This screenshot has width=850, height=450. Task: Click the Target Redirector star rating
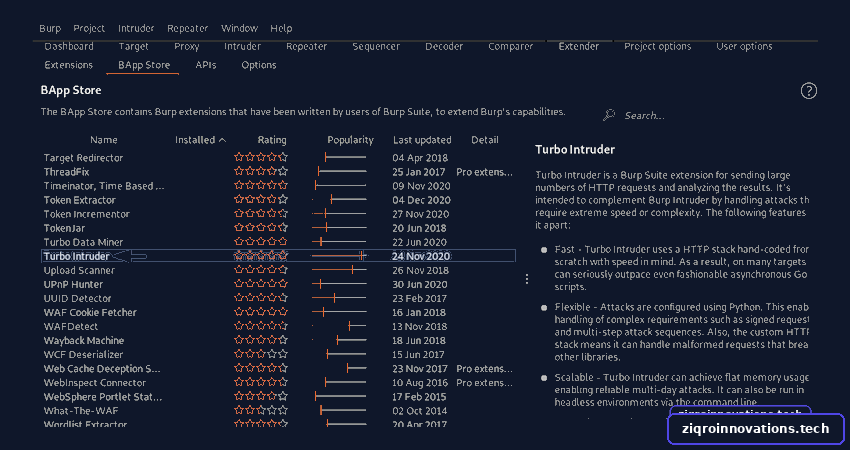point(261,157)
